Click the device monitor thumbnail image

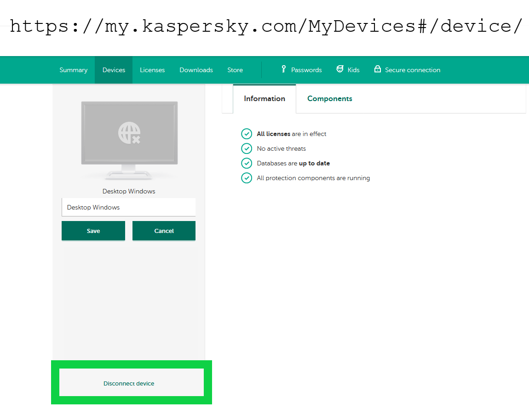(129, 140)
